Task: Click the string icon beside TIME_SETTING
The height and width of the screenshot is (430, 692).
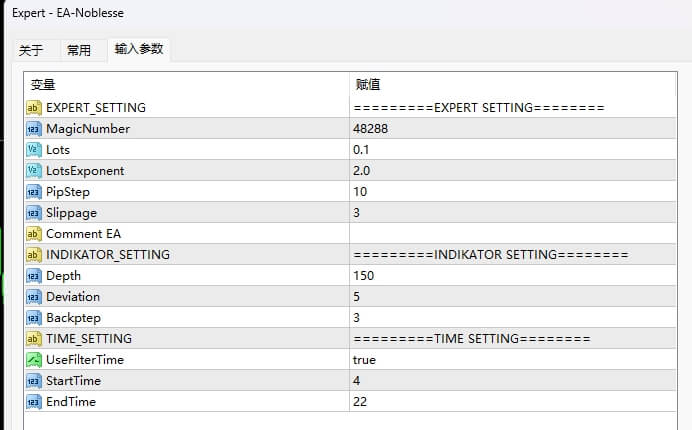Action: pyautogui.click(x=34, y=339)
